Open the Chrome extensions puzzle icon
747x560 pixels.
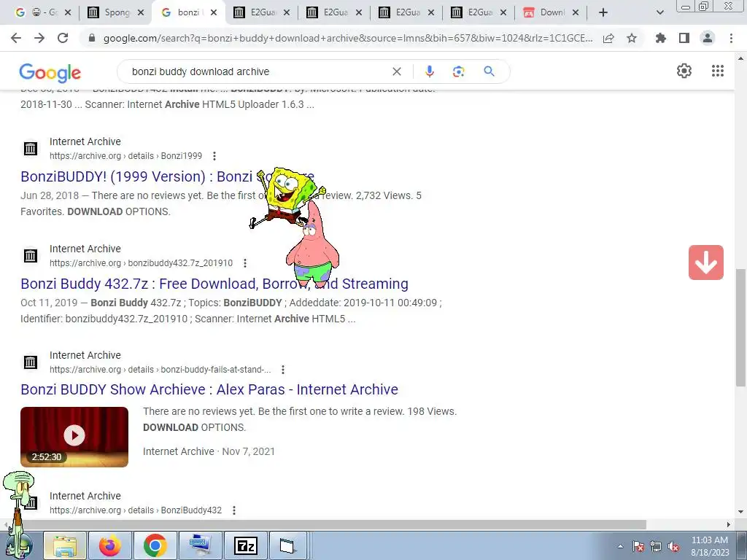click(x=660, y=38)
